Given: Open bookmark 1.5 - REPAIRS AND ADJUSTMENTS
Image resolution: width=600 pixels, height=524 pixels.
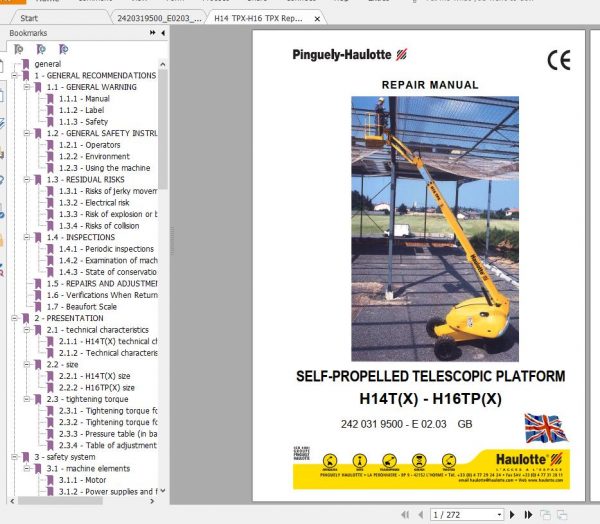Looking at the screenshot, I should (x=102, y=284).
